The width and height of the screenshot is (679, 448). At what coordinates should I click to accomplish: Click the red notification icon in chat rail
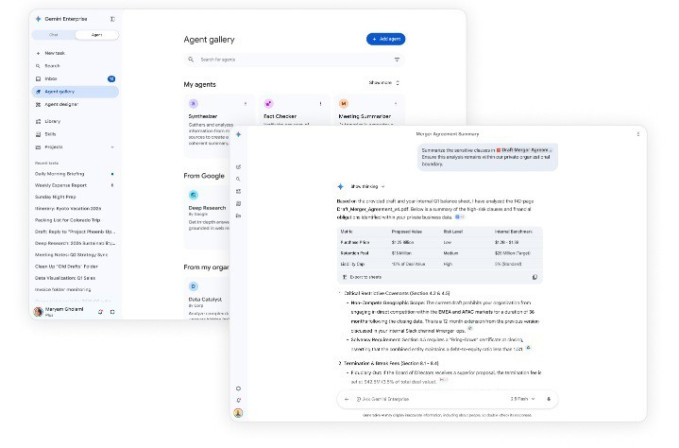click(238, 400)
